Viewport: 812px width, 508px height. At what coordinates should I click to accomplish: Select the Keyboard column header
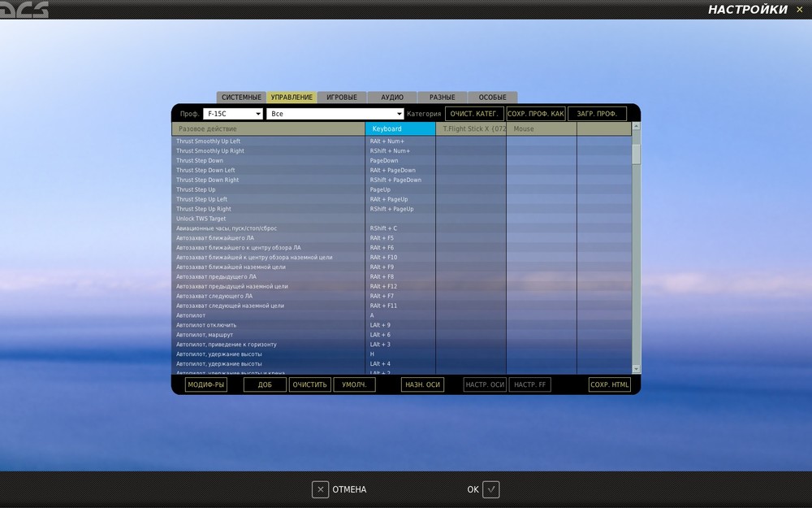pyautogui.click(x=400, y=128)
